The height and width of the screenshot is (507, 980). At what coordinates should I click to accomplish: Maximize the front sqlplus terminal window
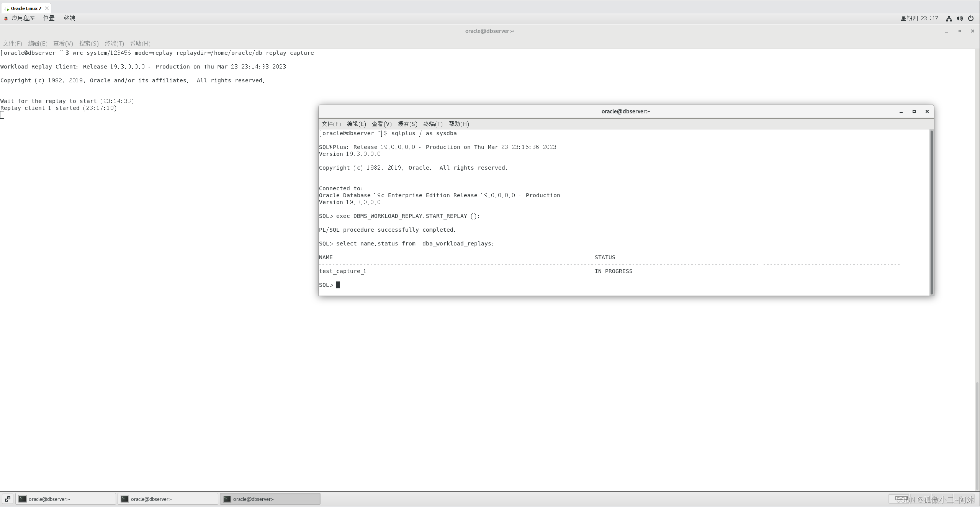pyautogui.click(x=914, y=111)
